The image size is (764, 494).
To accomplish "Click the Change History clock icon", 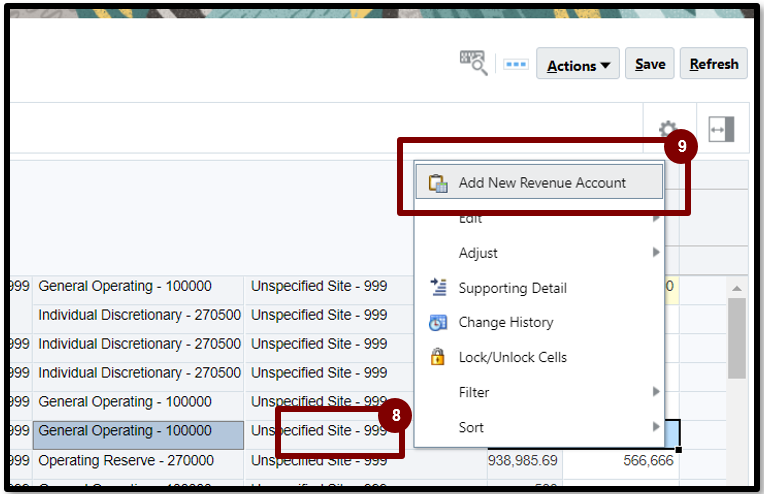I will click(x=438, y=323).
